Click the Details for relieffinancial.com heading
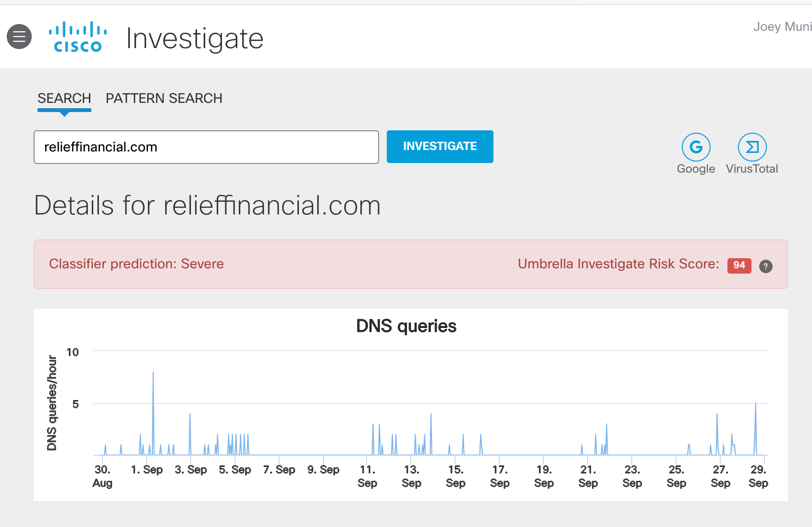Image resolution: width=812 pixels, height=527 pixels. [208, 206]
